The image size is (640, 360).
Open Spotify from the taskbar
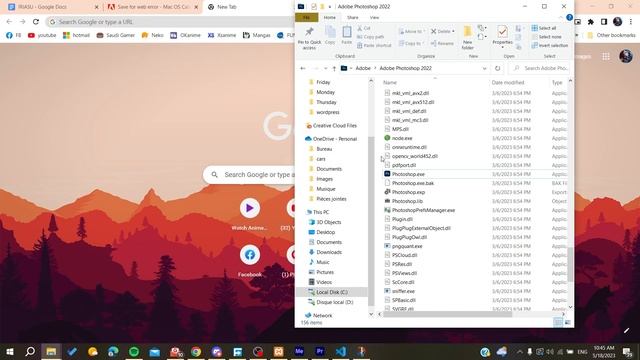tap(134, 351)
